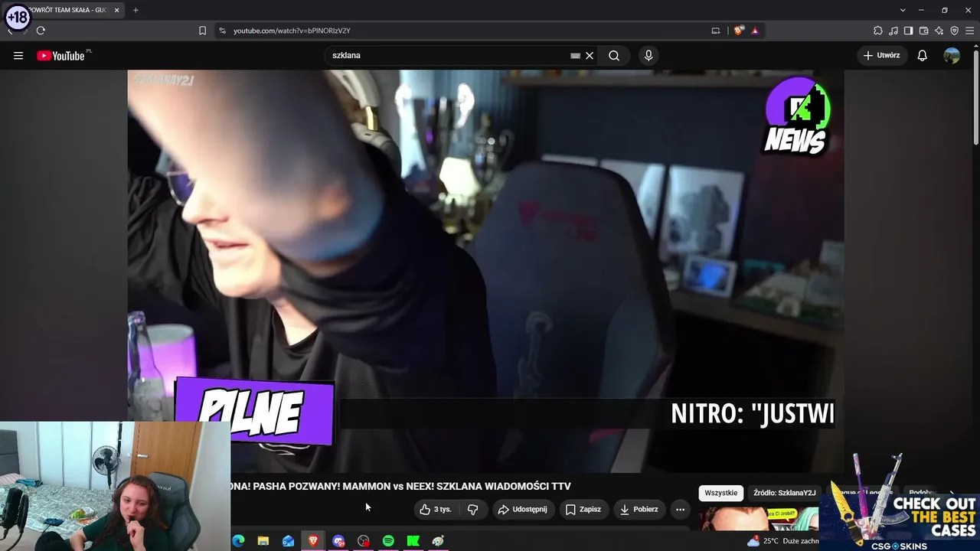This screenshot has height=551, width=980.
Task: Open the media playlist music-note icon
Action: tap(893, 31)
